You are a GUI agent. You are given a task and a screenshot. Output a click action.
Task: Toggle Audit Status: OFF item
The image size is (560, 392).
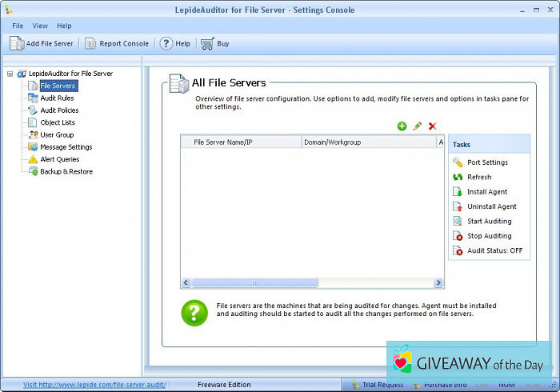(494, 251)
